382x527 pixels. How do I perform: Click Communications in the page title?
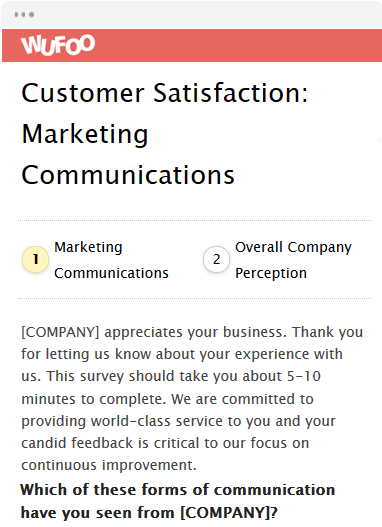click(x=128, y=175)
